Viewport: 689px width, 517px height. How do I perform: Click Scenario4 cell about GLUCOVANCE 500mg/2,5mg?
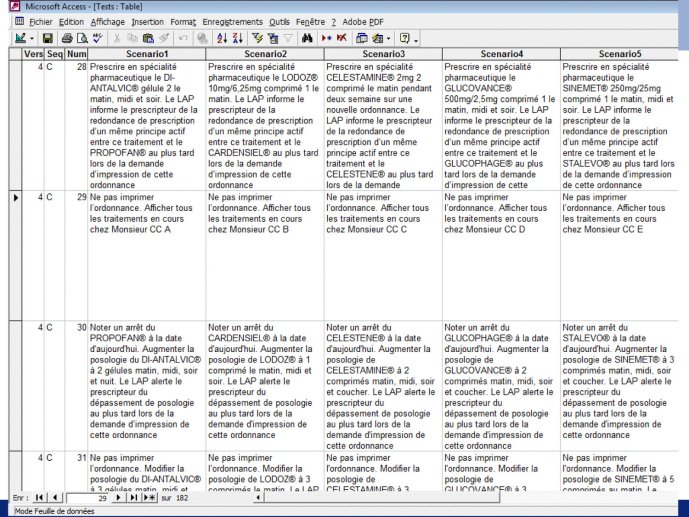coord(501,125)
